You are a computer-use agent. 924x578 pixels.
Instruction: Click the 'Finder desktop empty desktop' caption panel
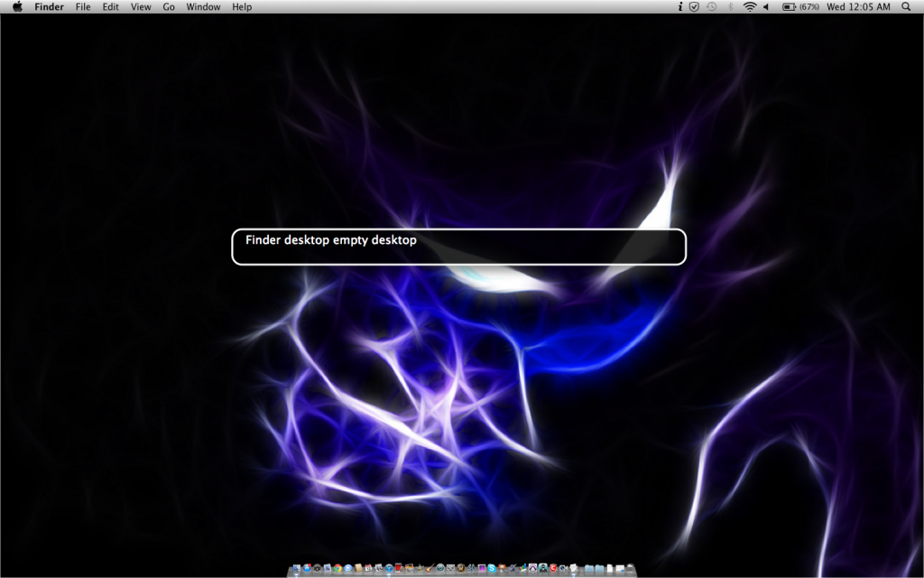point(459,247)
